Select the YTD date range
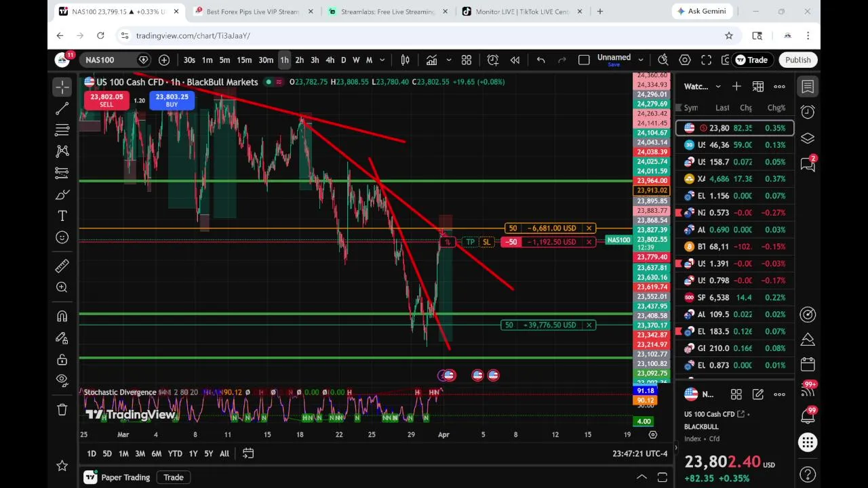868x488 pixels. pos(175,453)
